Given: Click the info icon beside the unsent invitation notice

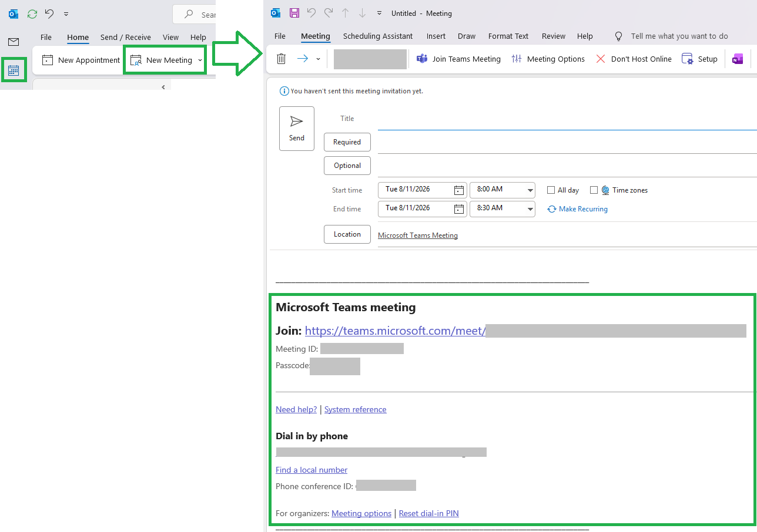Looking at the screenshot, I should coord(284,91).
